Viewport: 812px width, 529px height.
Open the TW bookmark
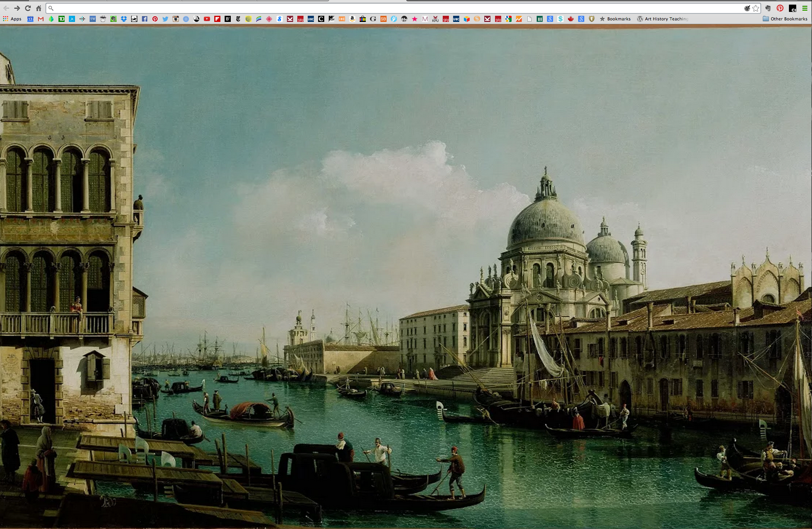93,19
